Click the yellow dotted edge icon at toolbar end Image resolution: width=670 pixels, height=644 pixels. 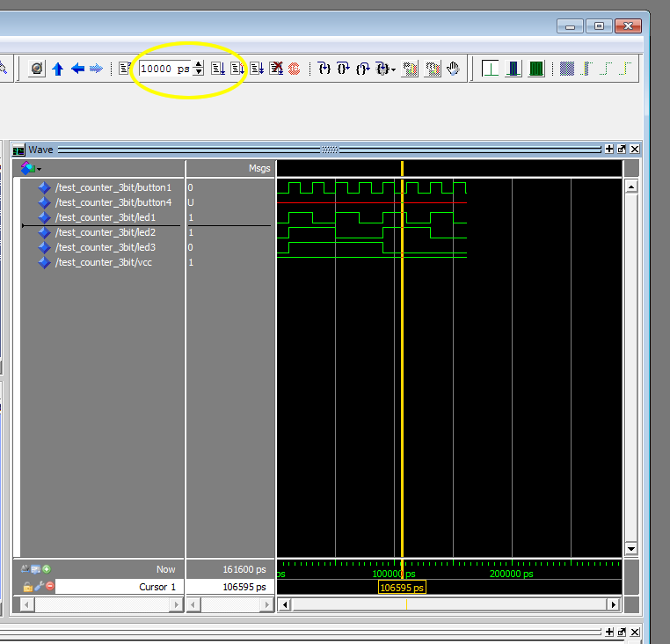pyautogui.click(x=625, y=69)
